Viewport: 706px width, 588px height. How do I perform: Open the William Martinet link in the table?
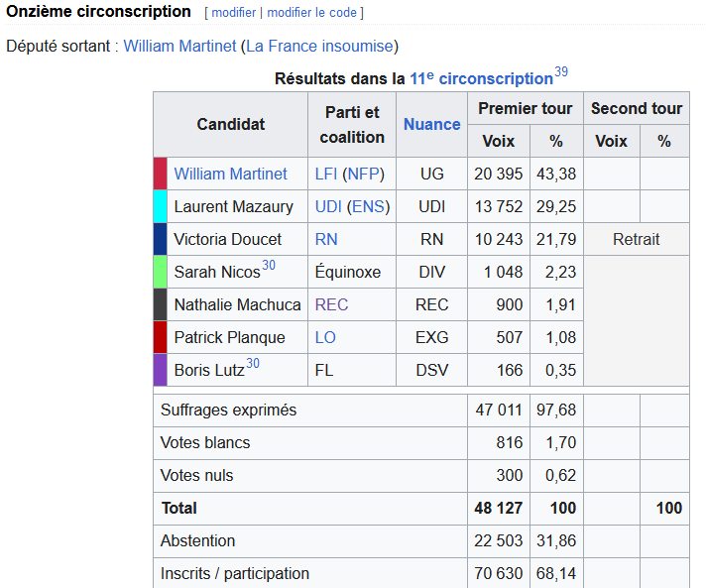click(230, 174)
